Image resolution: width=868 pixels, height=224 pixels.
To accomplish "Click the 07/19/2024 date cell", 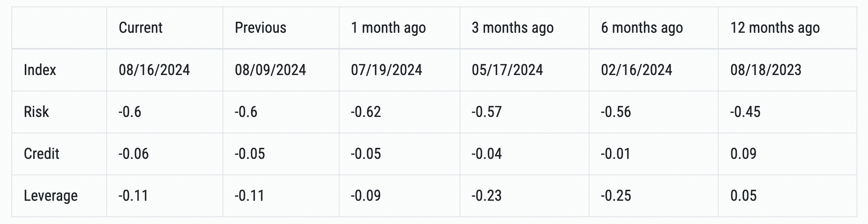I will (x=386, y=70).
